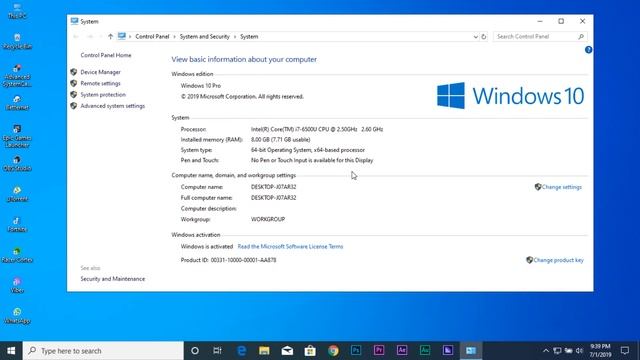
Task: Click the taskbar icon right of Audition
Action: point(448,351)
